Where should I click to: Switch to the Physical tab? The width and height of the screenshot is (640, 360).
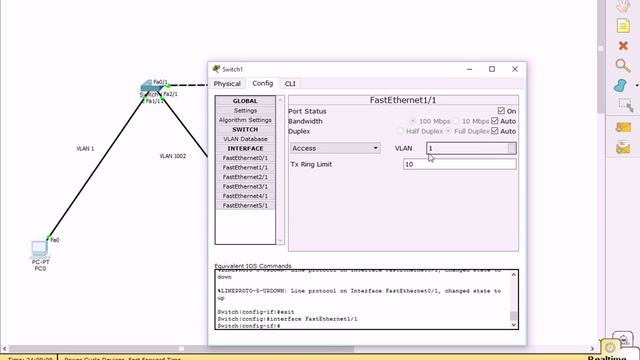[x=227, y=84]
